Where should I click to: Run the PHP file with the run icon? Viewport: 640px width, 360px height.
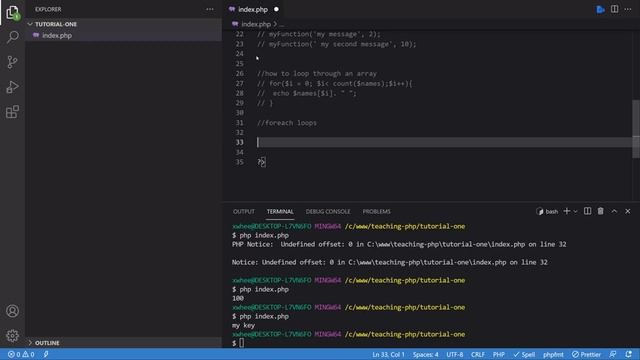tap(600, 9)
